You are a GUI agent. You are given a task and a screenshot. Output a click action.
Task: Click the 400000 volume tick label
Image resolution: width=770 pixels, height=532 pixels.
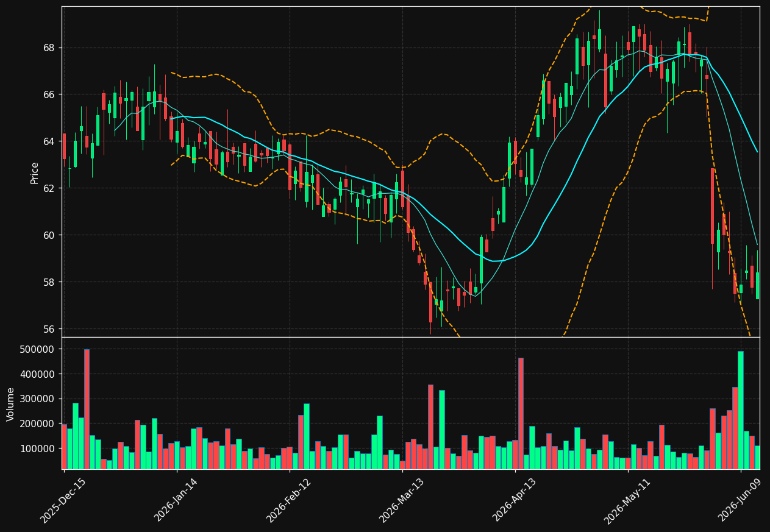38,374
